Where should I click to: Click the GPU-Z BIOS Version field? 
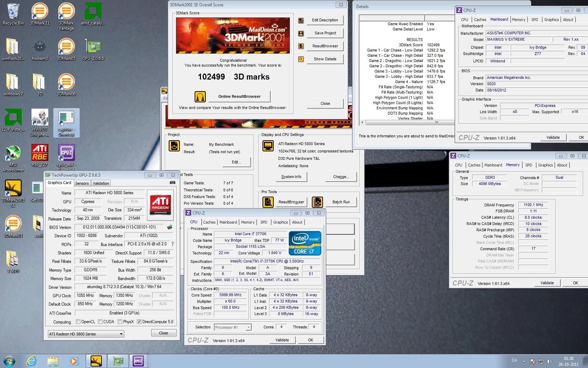point(119,227)
